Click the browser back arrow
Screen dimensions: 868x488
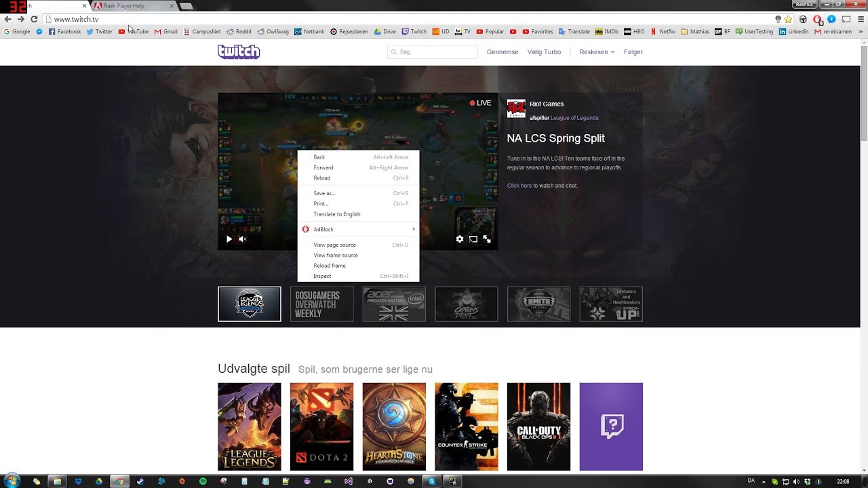click(8, 19)
